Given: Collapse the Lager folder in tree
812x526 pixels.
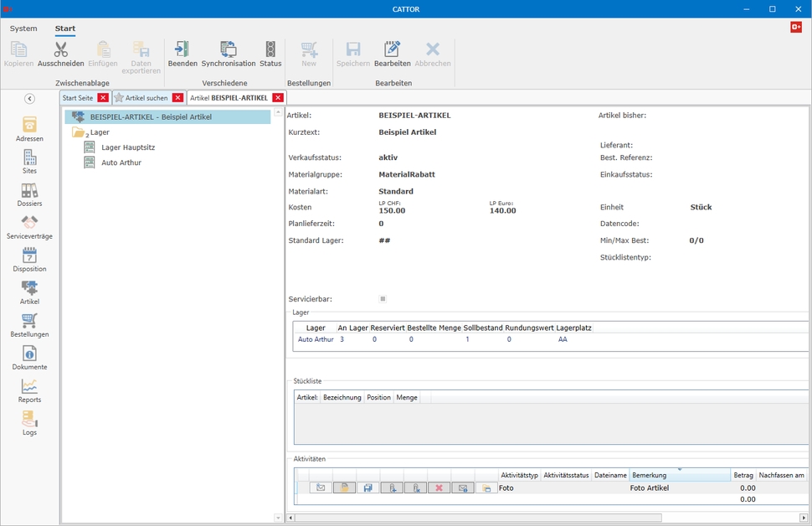Looking at the screenshot, I should [x=79, y=132].
